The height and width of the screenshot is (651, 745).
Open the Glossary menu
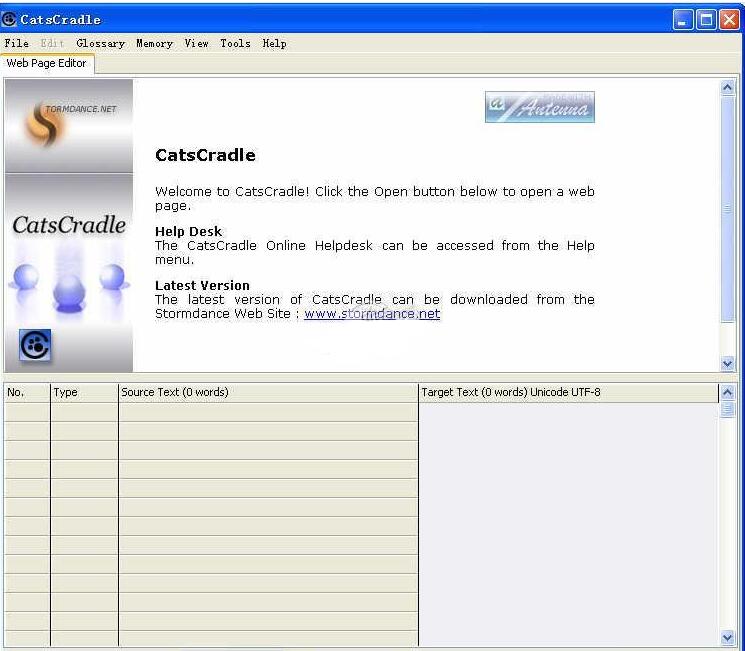pyautogui.click(x=100, y=43)
